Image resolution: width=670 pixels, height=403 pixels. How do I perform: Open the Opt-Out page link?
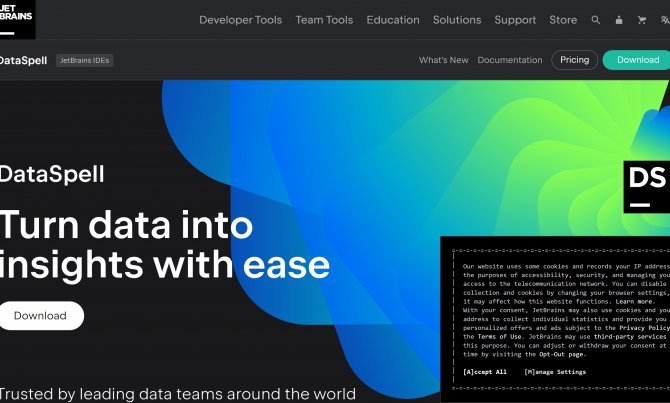[x=561, y=354]
